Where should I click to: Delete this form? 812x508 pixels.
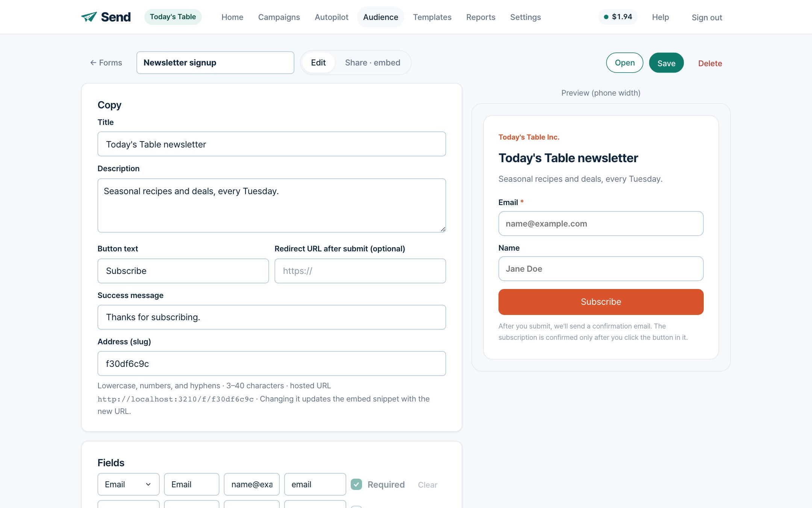[x=710, y=64]
